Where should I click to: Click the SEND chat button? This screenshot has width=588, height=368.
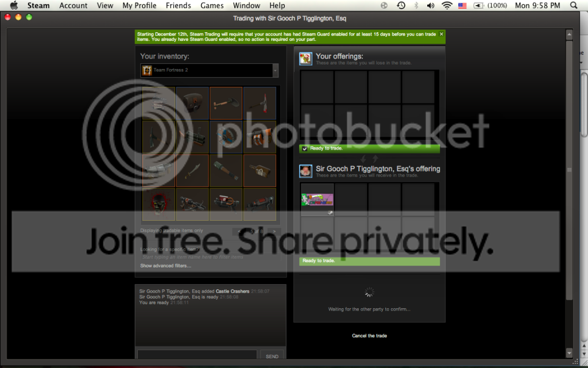tap(272, 356)
